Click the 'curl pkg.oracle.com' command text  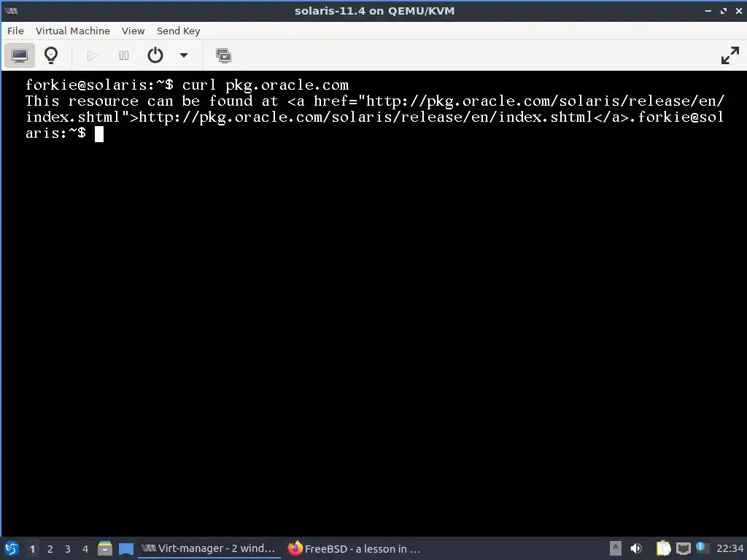pos(266,85)
